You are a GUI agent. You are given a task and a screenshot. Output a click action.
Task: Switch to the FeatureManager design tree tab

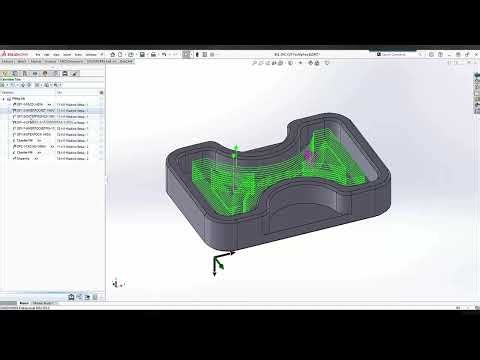point(5,74)
